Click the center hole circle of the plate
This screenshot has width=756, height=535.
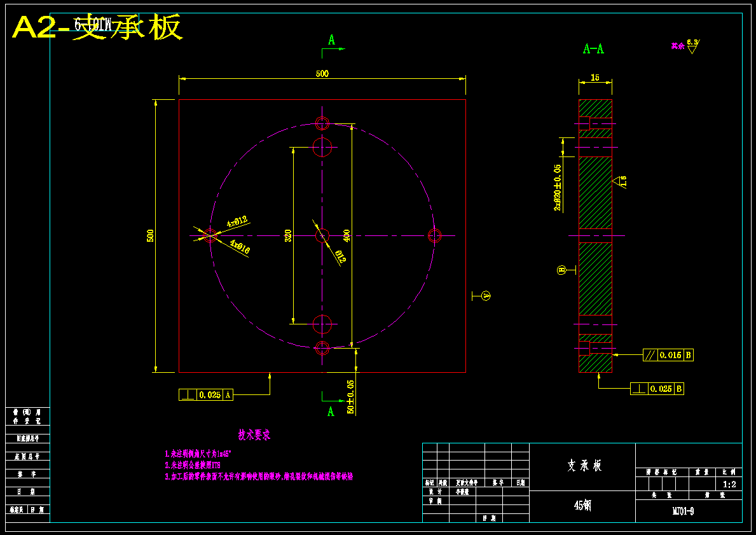(x=322, y=236)
